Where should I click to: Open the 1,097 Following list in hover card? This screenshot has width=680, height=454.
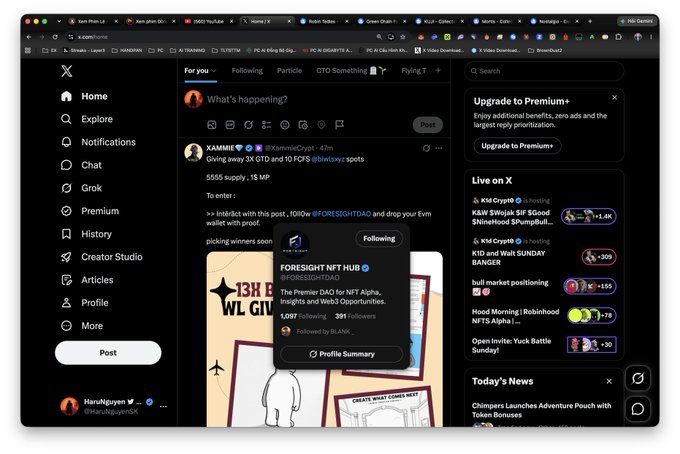click(x=303, y=316)
